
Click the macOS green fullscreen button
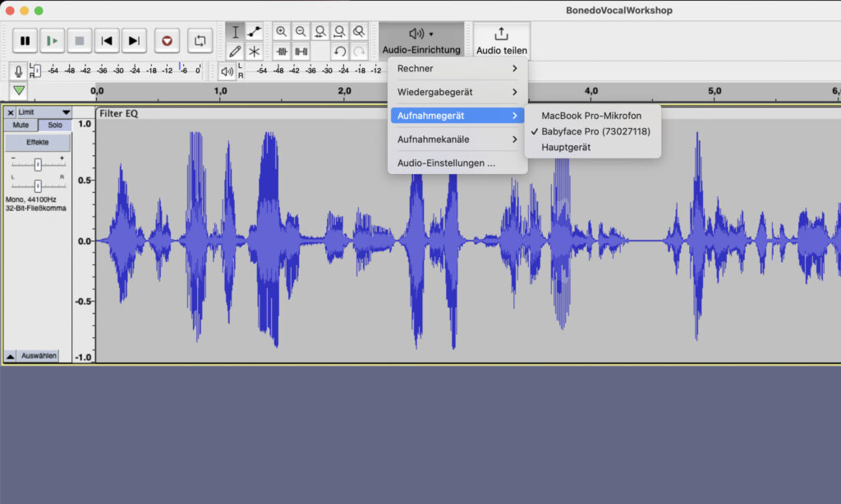(x=39, y=10)
